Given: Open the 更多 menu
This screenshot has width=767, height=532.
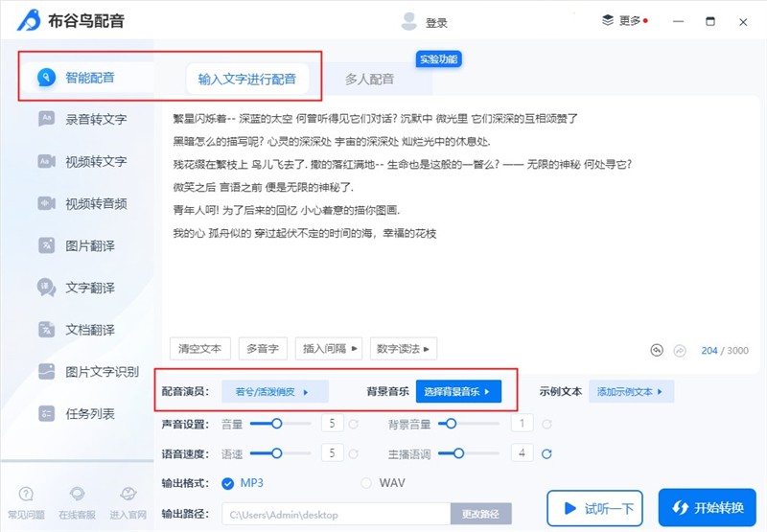Looking at the screenshot, I should (625, 20).
